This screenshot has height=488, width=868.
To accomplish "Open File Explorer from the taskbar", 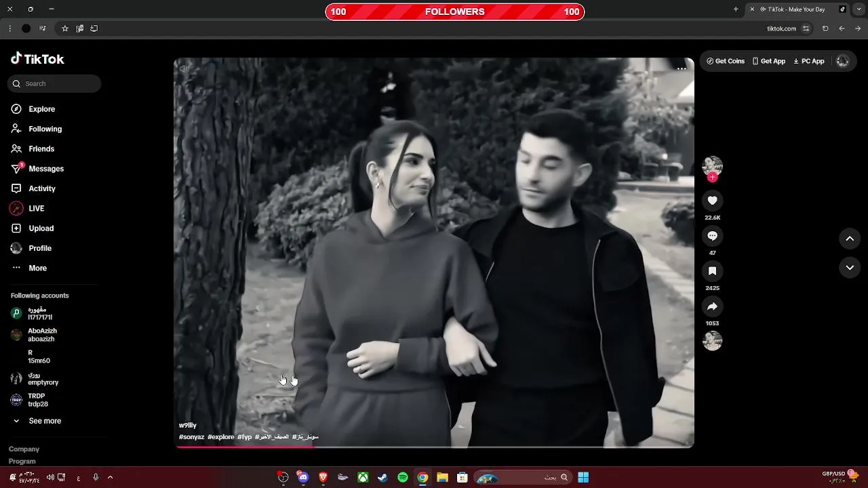I will pos(442,478).
